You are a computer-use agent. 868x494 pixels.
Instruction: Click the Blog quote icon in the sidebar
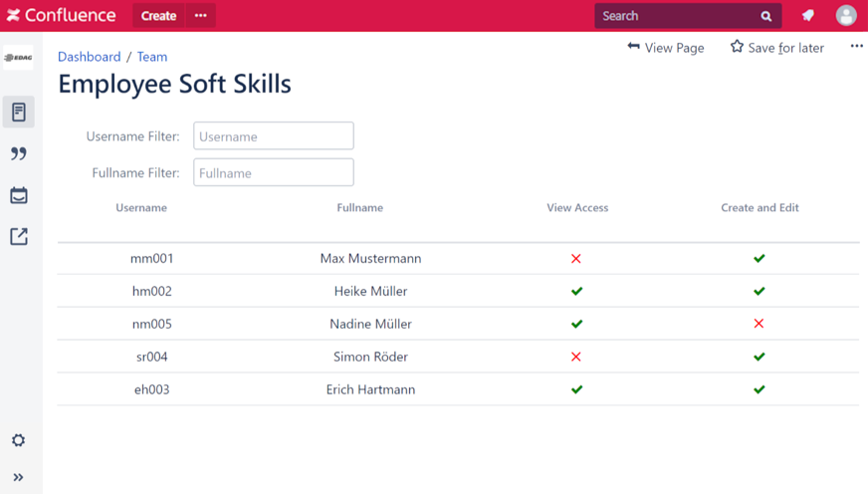point(18,153)
